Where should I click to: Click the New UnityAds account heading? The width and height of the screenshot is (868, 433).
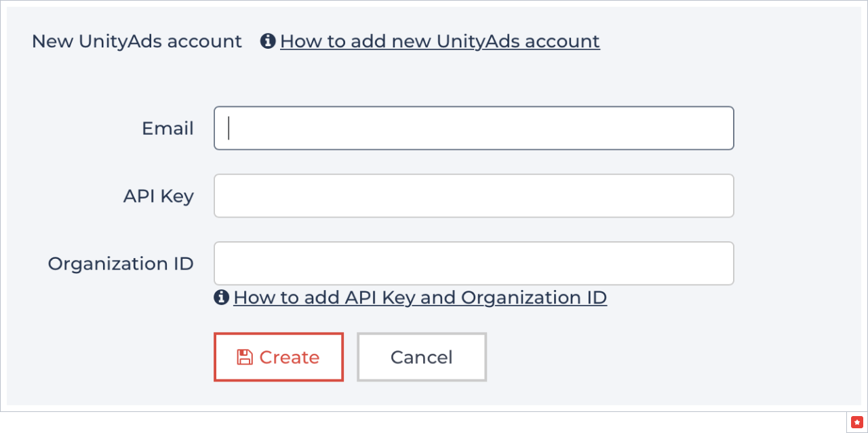[136, 41]
